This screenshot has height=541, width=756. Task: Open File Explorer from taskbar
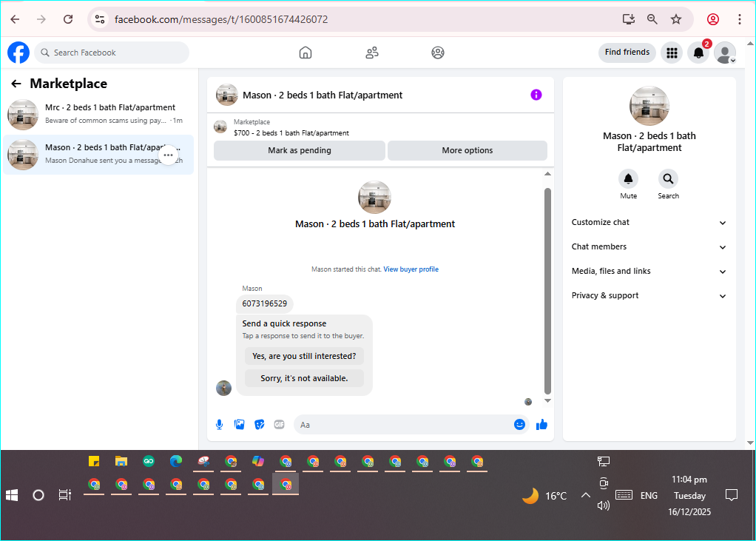pyautogui.click(x=121, y=462)
